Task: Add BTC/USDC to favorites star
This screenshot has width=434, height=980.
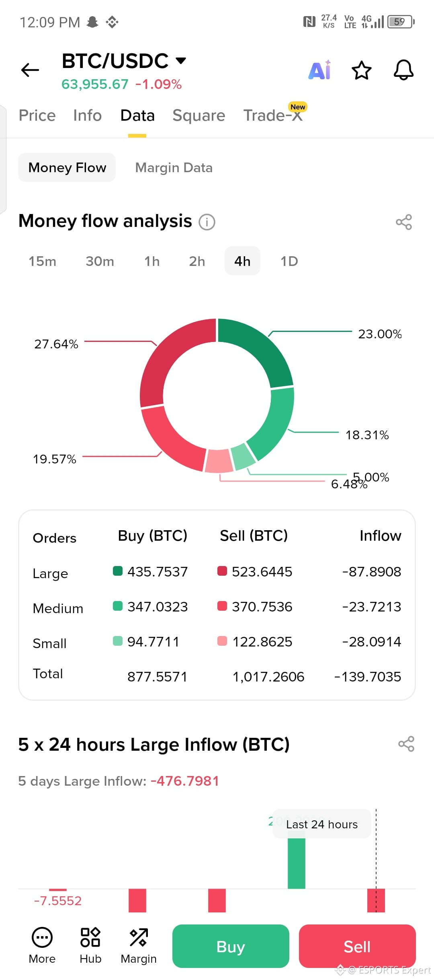Action: click(362, 70)
